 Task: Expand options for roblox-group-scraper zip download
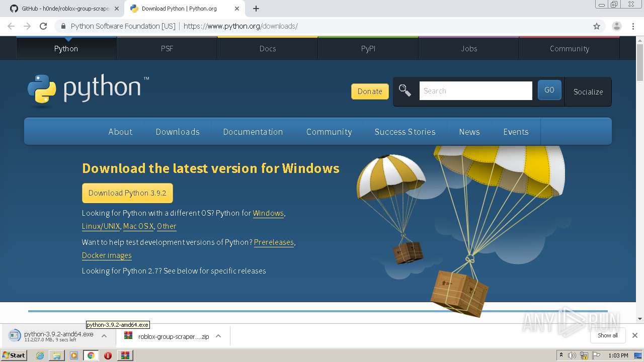pos(218,336)
